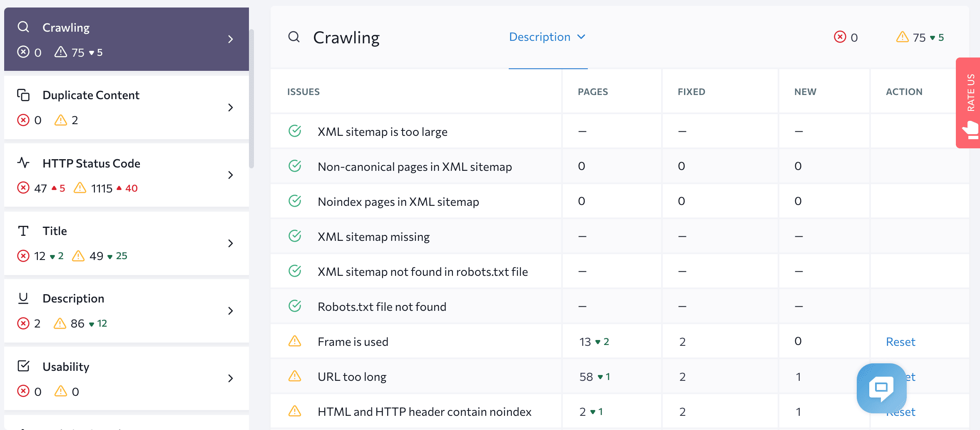Click the Crawling magnifier icon in sidebar
This screenshot has height=430, width=980.
click(23, 27)
